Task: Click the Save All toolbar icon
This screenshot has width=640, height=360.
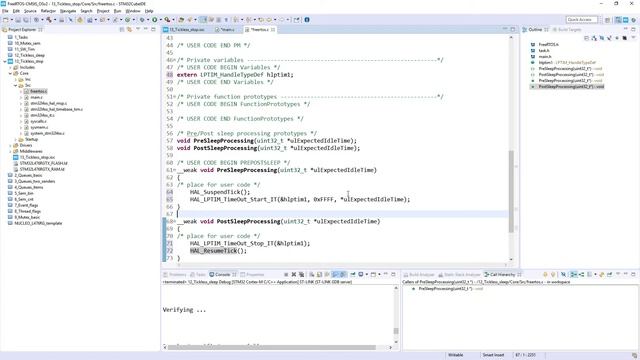Action: coord(26,20)
